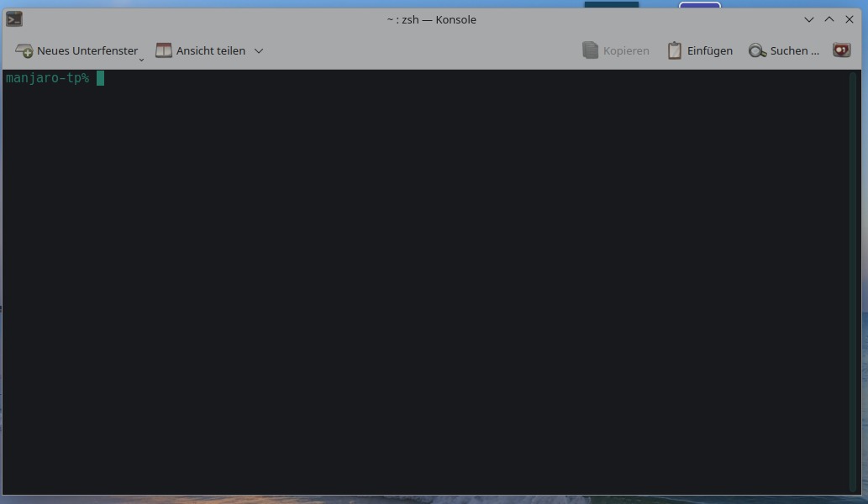
Task: Expand the Neues Unterfenster small dropdown arrow
Action: [x=141, y=59]
